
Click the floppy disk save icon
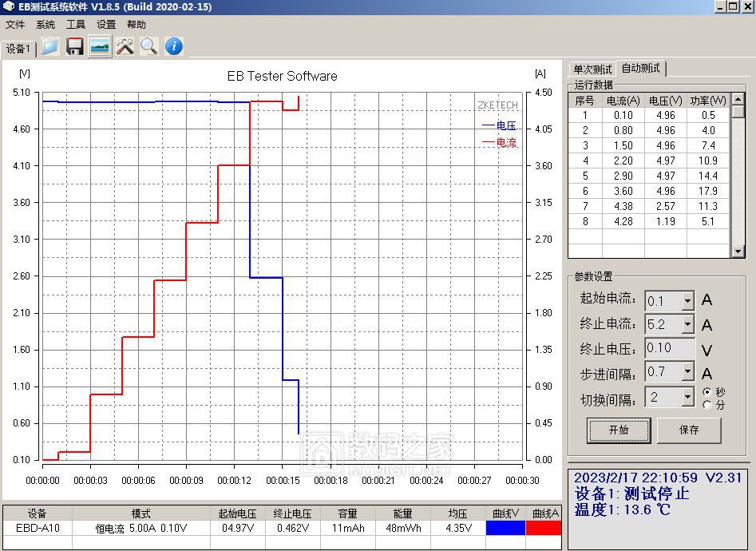click(x=75, y=46)
